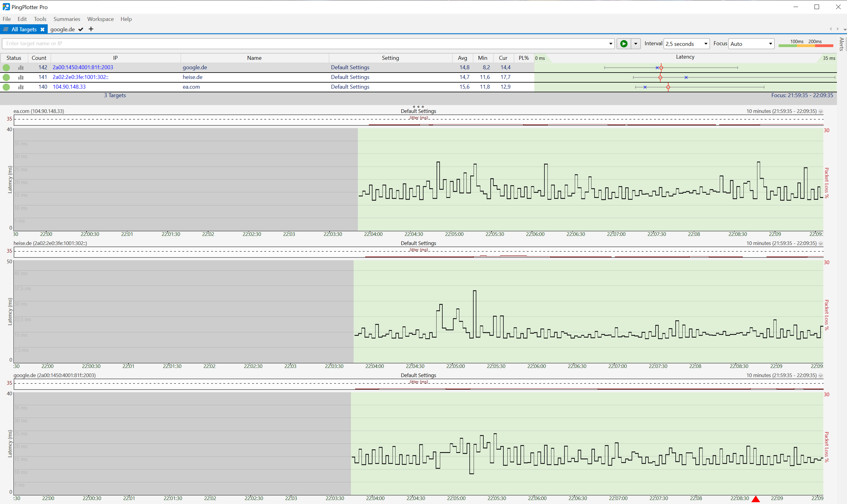Click the heise.de latency timeline graph
Screen dimensions: 847x504
[418, 312]
